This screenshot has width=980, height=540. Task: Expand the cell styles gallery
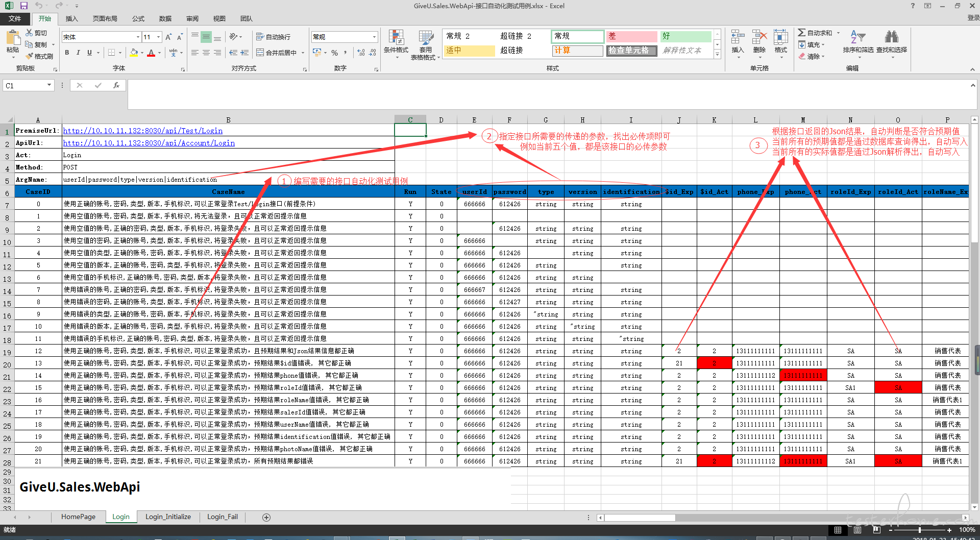click(717, 54)
